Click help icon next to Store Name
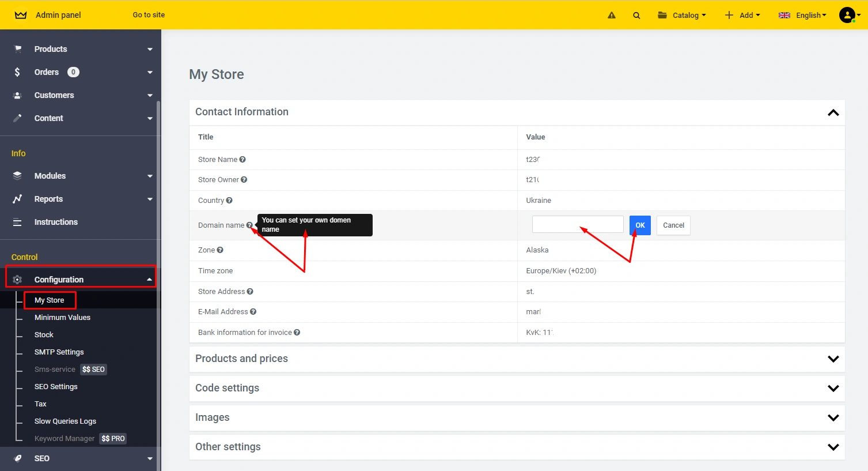 [242, 160]
